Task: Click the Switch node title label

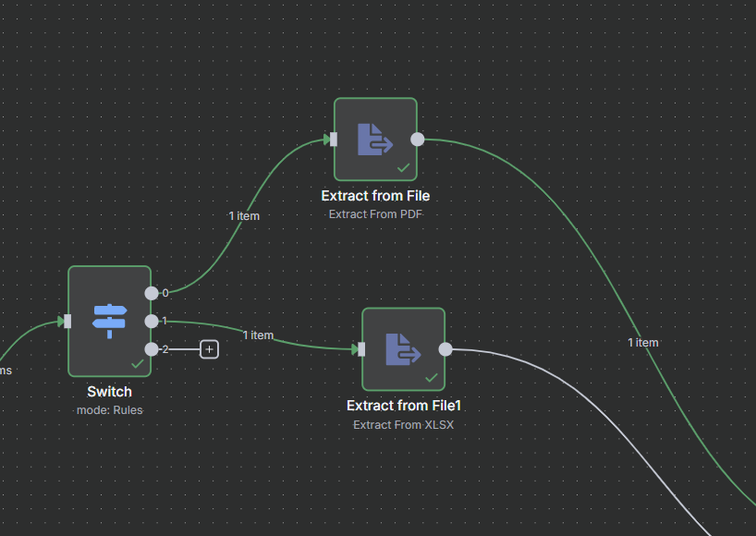Action: click(x=109, y=391)
